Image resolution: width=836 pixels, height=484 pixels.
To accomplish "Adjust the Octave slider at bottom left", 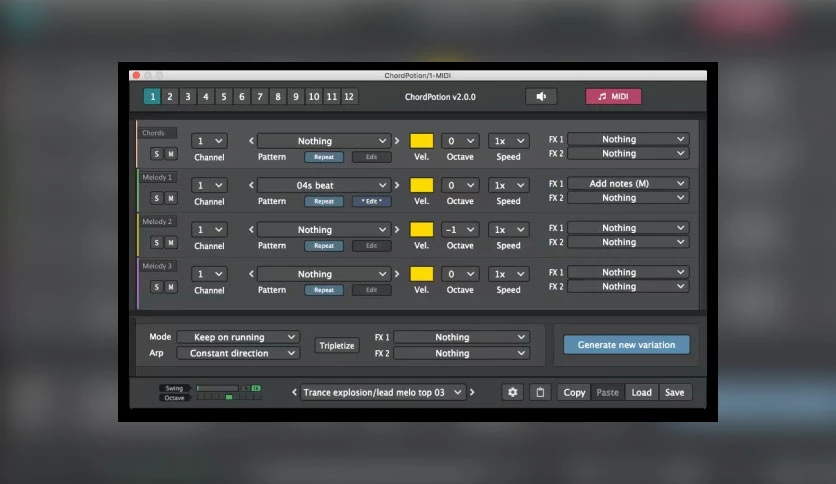I will point(229,397).
